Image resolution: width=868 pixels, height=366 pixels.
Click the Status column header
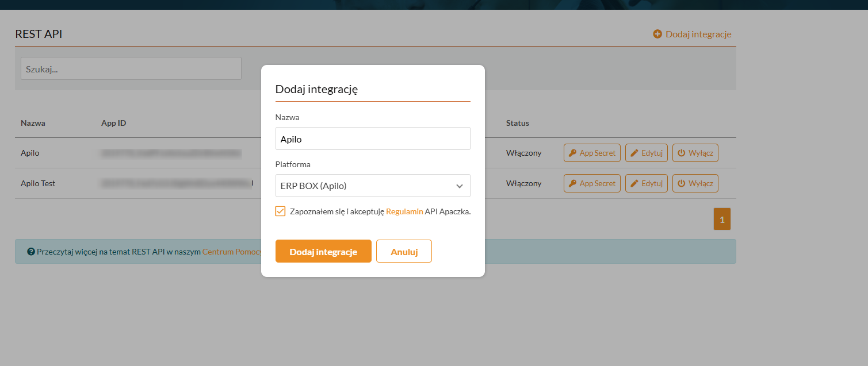pos(517,123)
